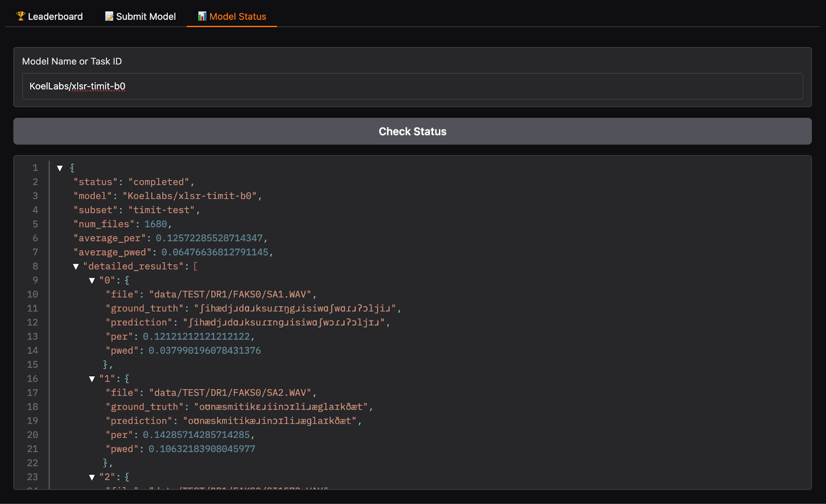The height and width of the screenshot is (504, 826).
Task: Click the average_per value on line 6
Action: click(x=209, y=238)
